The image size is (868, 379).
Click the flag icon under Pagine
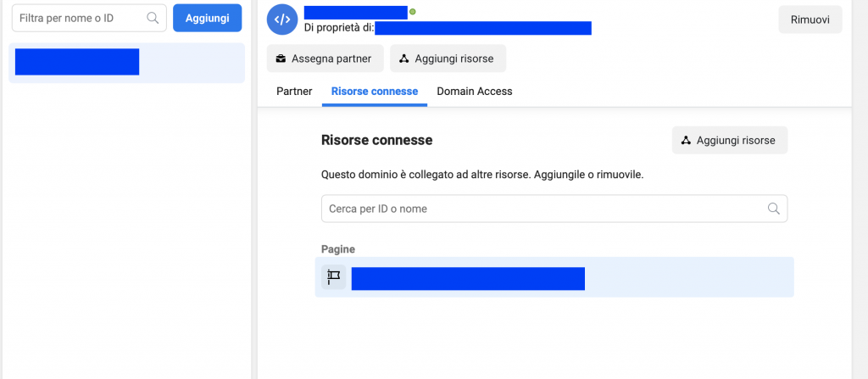[334, 277]
